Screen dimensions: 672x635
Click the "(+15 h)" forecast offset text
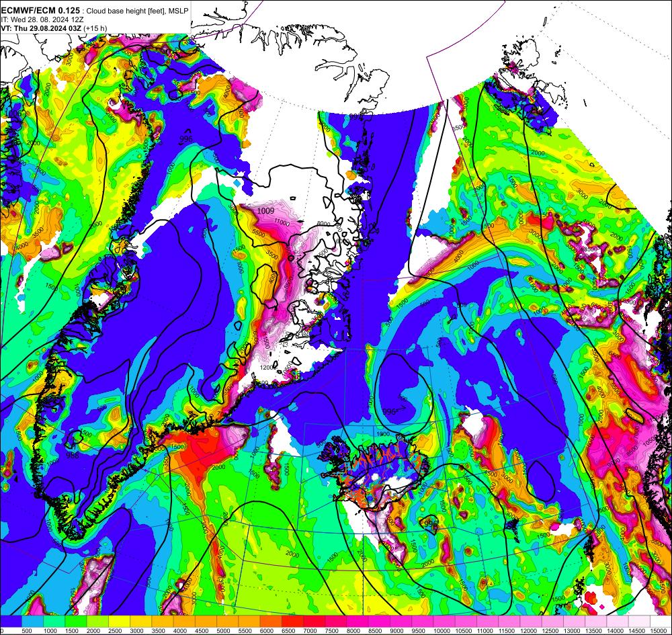tap(95, 28)
